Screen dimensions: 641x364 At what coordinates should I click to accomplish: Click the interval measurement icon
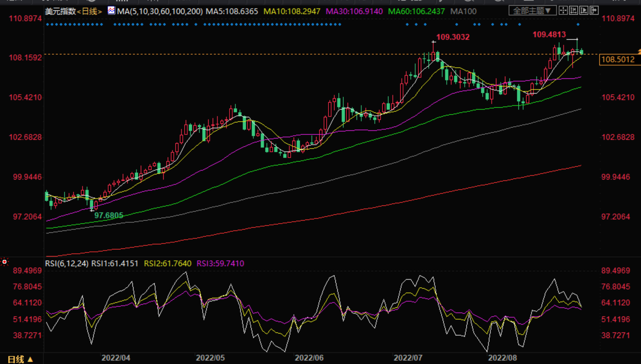pyautogui.click(x=574, y=11)
